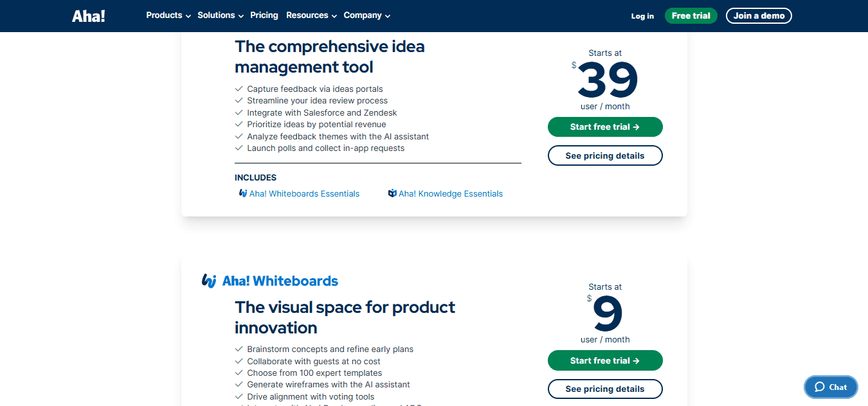Viewport: 868px width, 406px height.
Task: Open Aha! Whiteboards Essentials link
Action: (x=304, y=193)
